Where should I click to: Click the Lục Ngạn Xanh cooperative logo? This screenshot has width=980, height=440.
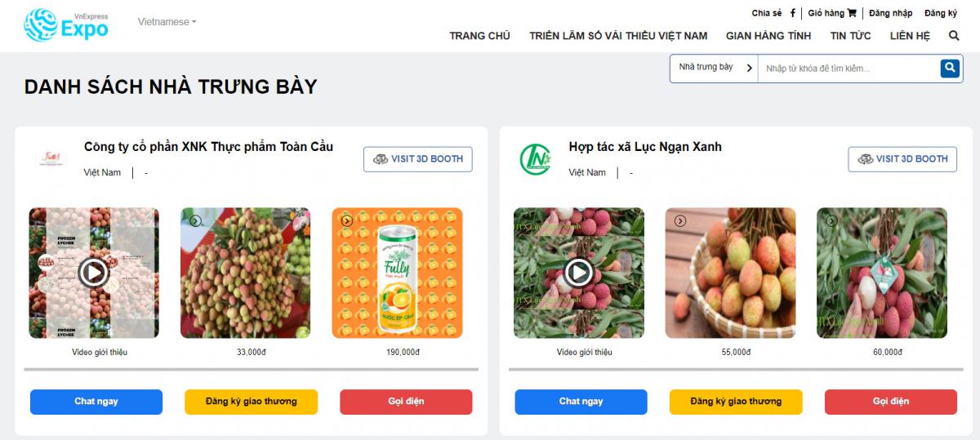tap(536, 159)
